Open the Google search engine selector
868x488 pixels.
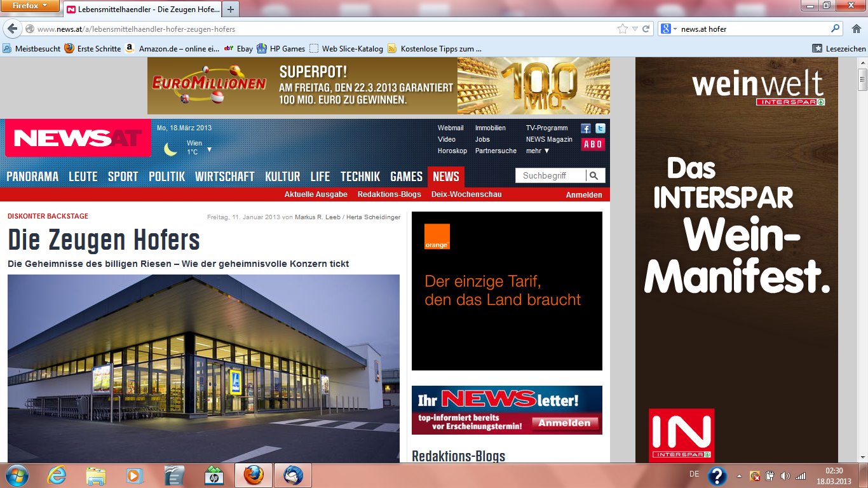pos(669,29)
